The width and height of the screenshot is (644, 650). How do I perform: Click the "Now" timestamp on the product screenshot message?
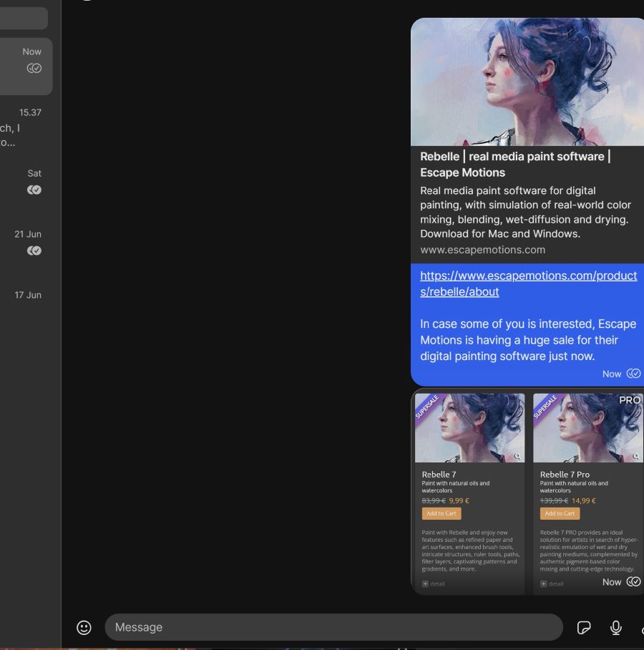[612, 582]
